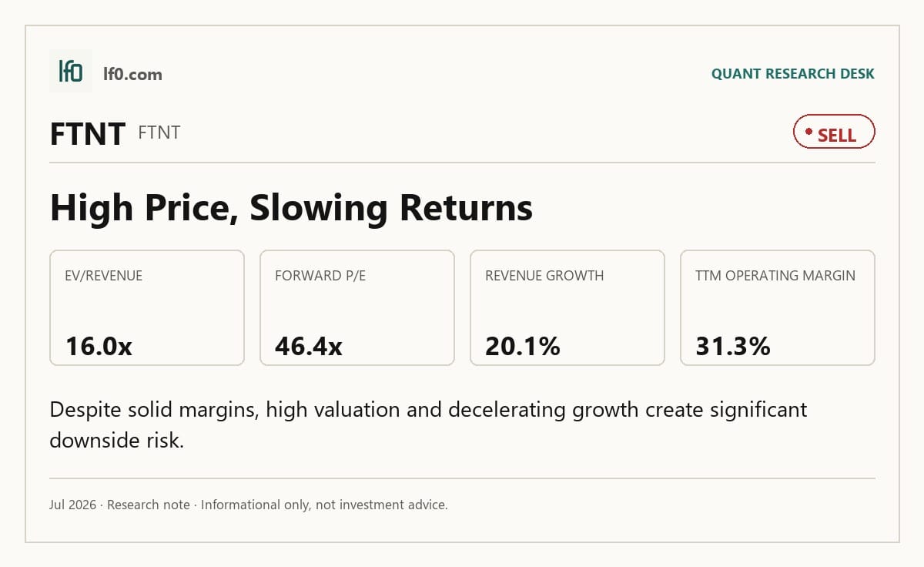Open the Revenue Growth metric card
Viewport: 924px width, 567px height.
[x=567, y=307]
